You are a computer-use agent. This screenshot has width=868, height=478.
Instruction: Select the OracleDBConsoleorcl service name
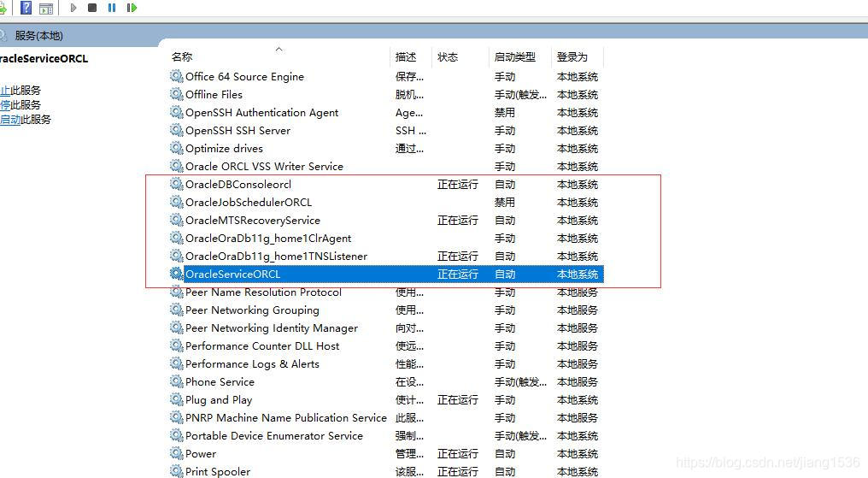coord(238,184)
